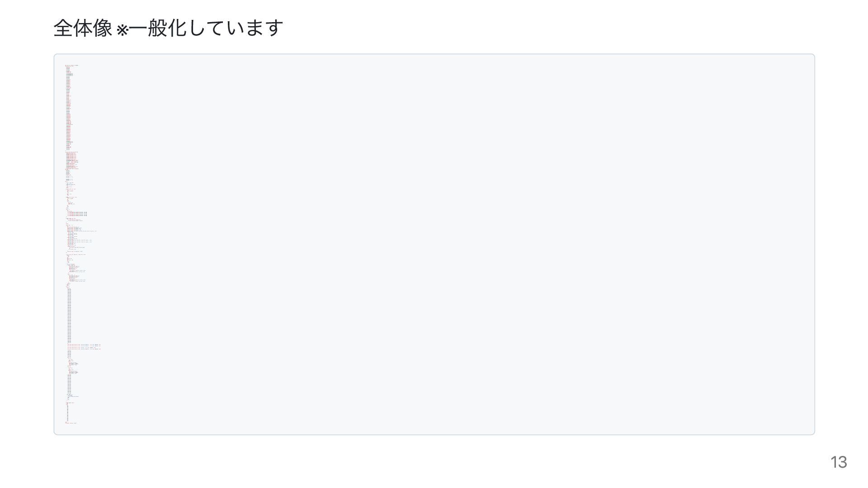Click the gray repeated lines in lower code
This screenshot has height=488, width=868.
pos(69,316)
